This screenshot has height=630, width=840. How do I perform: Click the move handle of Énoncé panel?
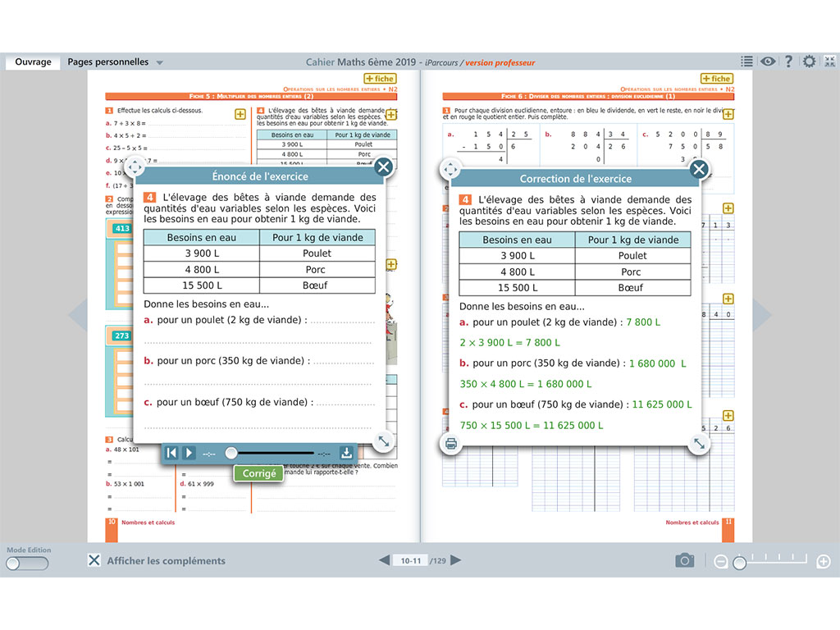pos(135,167)
